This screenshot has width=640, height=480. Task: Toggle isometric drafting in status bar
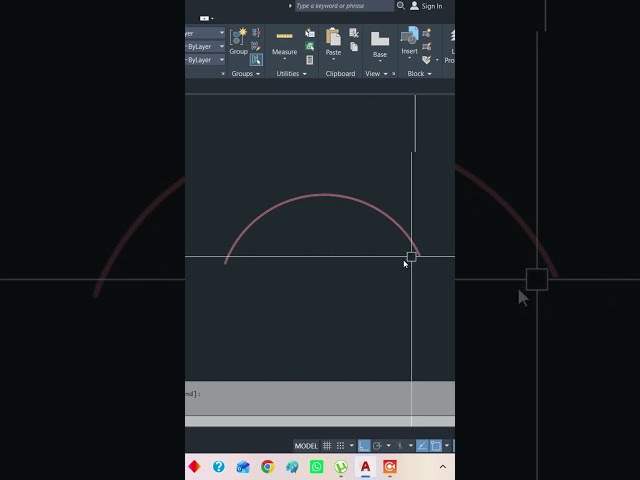click(400, 446)
